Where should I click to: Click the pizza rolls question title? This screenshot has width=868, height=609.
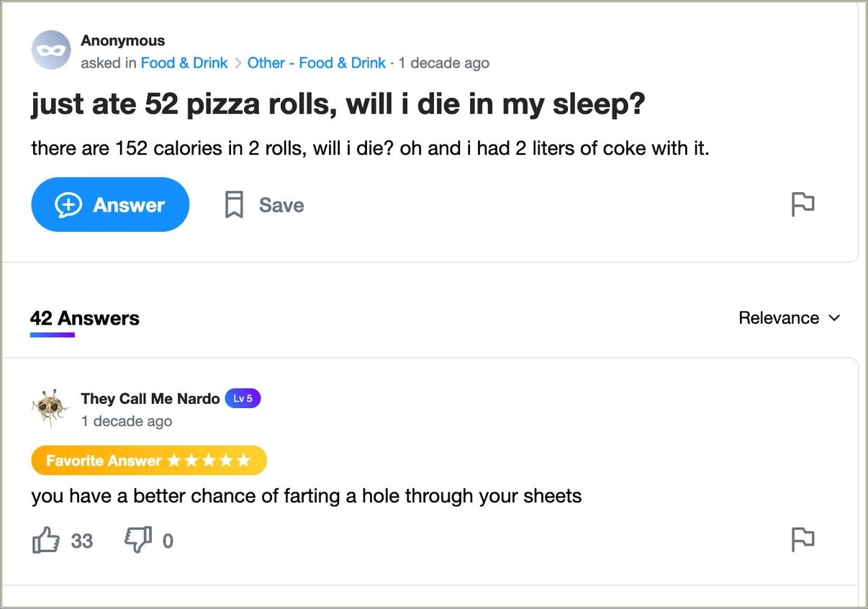tap(338, 104)
